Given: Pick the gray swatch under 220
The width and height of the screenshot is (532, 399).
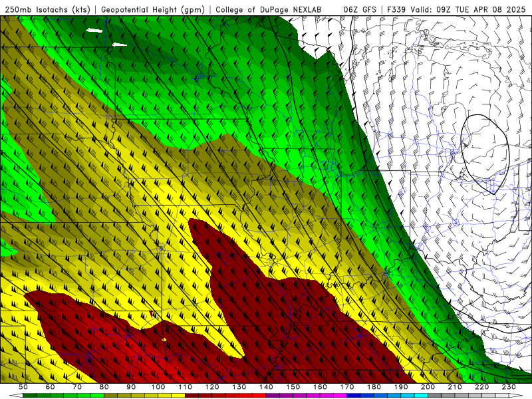Looking at the screenshot, I should pos(489,396).
